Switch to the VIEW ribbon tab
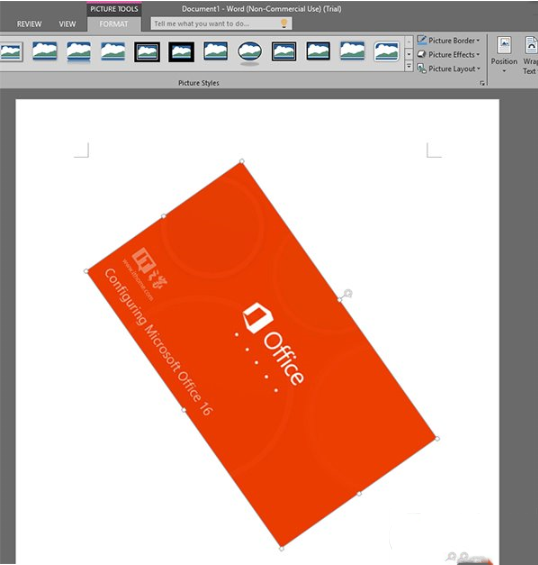The height and width of the screenshot is (565, 538). [x=67, y=24]
